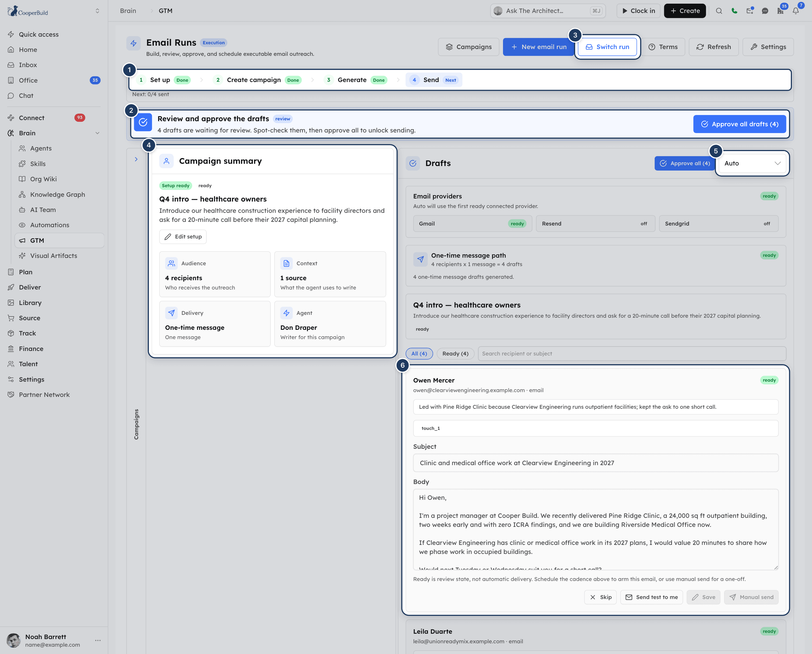Open the Track section
The height and width of the screenshot is (654, 812).
pos(27,333)
